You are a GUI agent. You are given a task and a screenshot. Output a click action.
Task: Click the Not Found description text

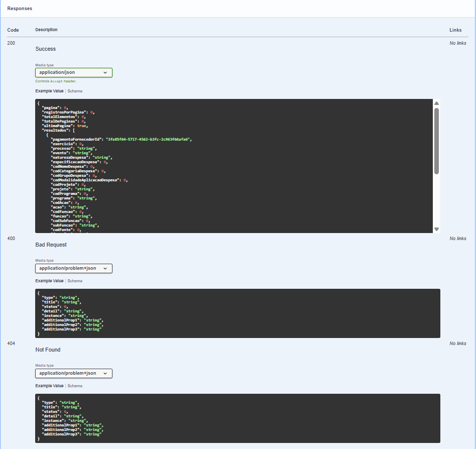[48, 350]
